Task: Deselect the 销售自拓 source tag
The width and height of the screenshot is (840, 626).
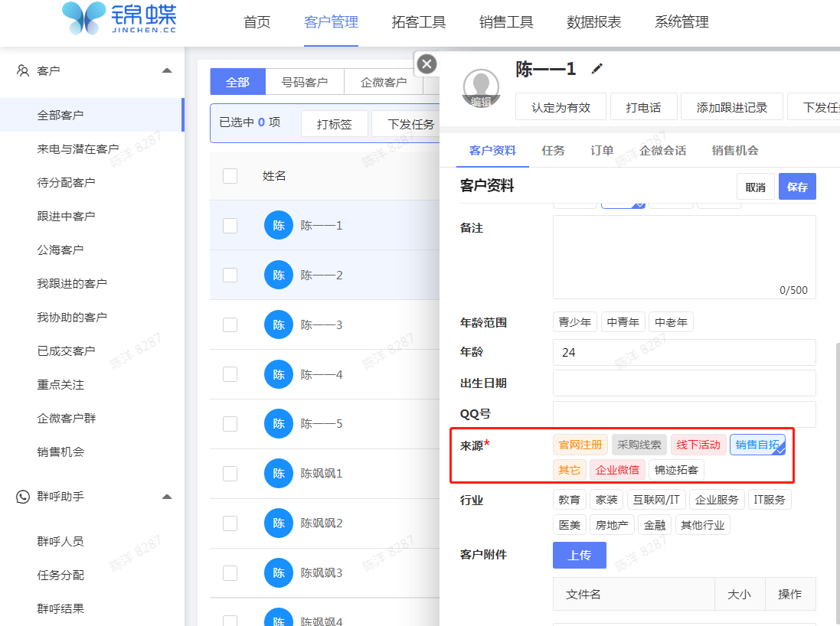Action: click(757, 445)
